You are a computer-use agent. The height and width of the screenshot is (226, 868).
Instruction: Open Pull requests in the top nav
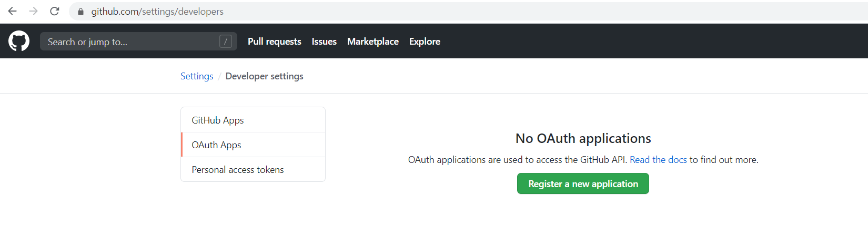tap(275, 41)
